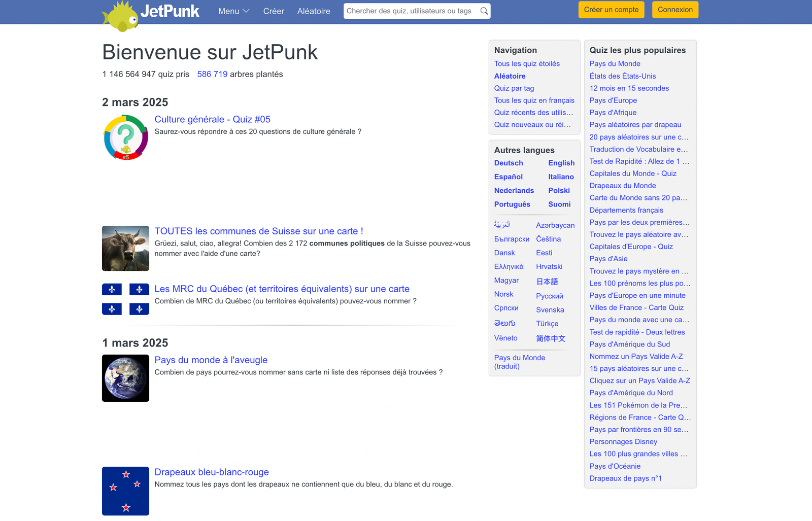Click the Earth globe thumbnail

point(125,378)
